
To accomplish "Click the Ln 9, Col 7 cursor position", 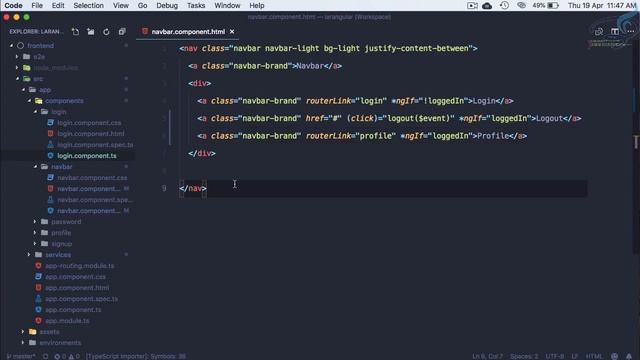I will click(x=488, y=356).
